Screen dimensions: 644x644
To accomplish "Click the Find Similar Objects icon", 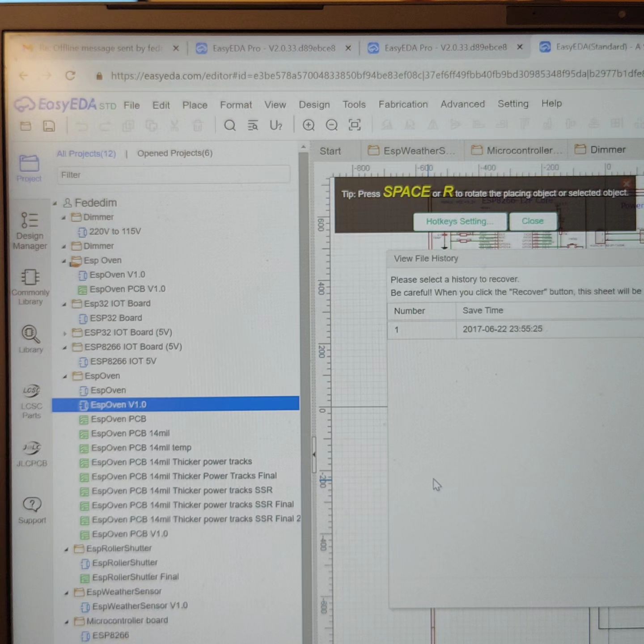I will tap(253, 126).
